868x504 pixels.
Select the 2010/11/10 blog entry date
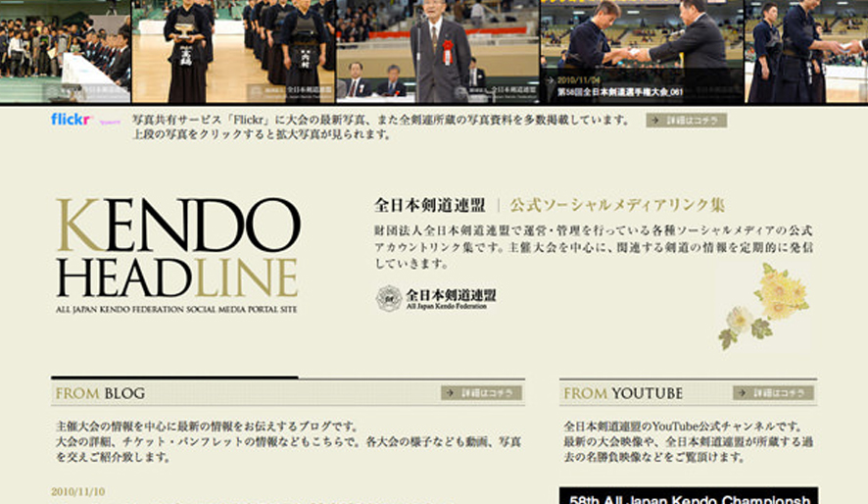pyautogui.click(x=78, y=492)
